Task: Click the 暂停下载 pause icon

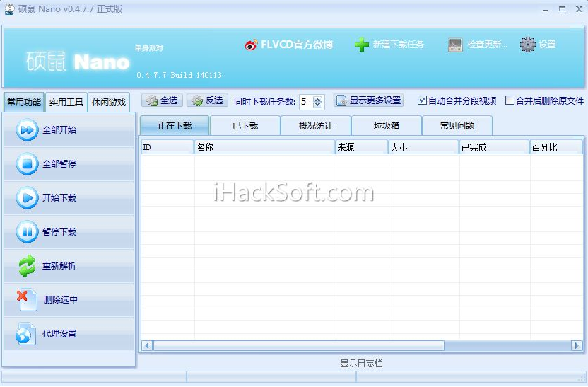Action: 27,231
